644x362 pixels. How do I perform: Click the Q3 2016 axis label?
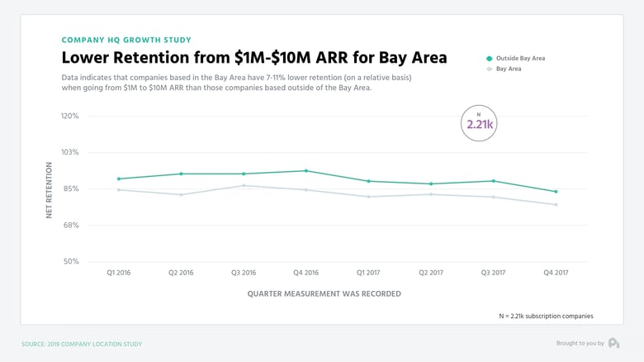[244, 272]
